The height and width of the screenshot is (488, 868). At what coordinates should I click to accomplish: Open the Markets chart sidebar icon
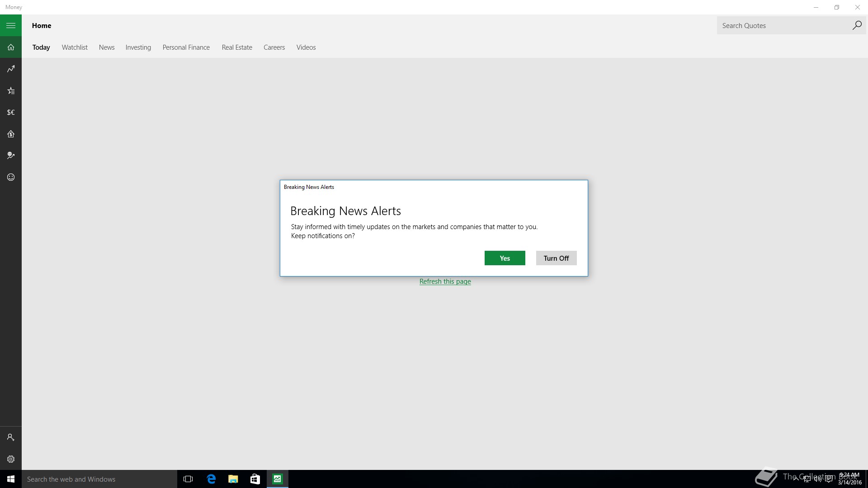pyautogui.click(x=11, y=69)
